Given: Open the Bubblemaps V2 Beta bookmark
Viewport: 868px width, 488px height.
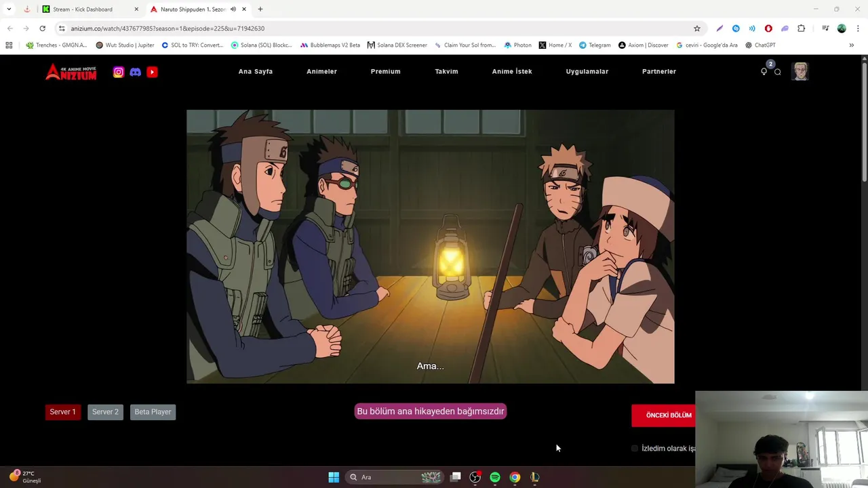Looking at the screenshot, I should (330, 45).
